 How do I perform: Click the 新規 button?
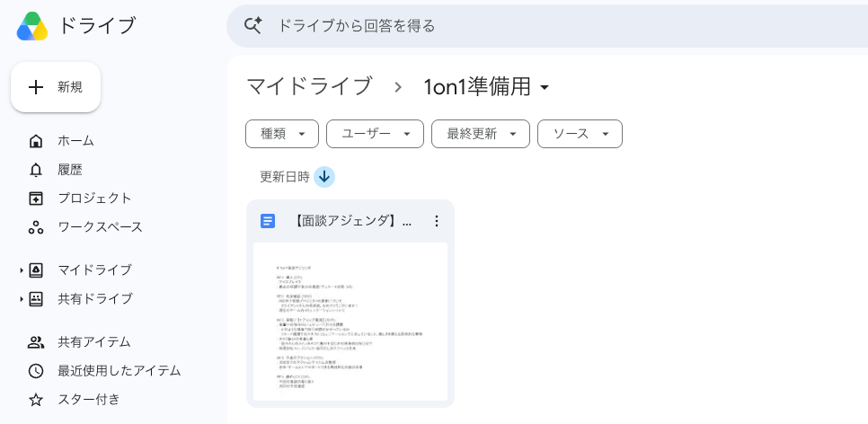coord(56,87)
